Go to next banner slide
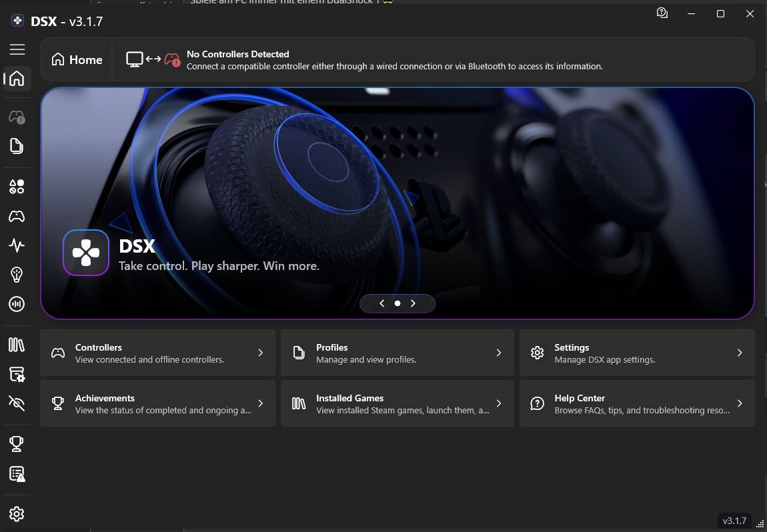This screenshot has width=767, height=532. tap(413, 303)
